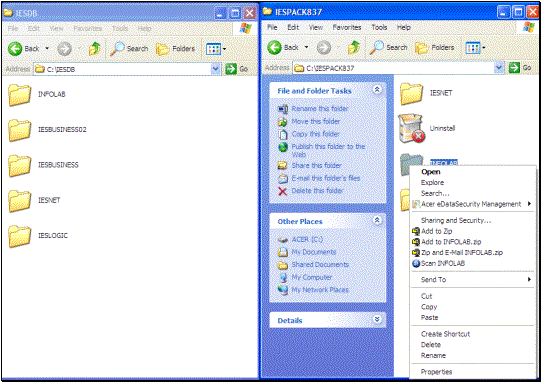Screen dimensions: 541x382
Task: Open Back history dropdown in IESPACK837 window
Action: [x=306, y=47]
